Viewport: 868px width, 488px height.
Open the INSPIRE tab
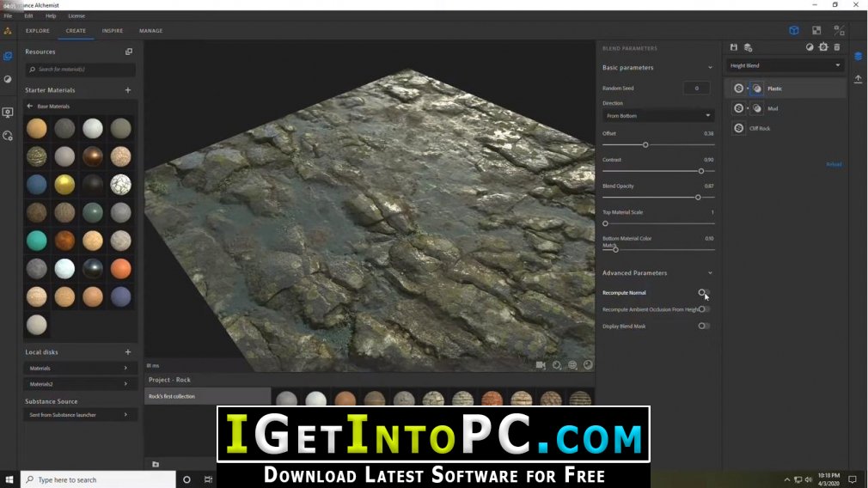click(x=113, y=31)
